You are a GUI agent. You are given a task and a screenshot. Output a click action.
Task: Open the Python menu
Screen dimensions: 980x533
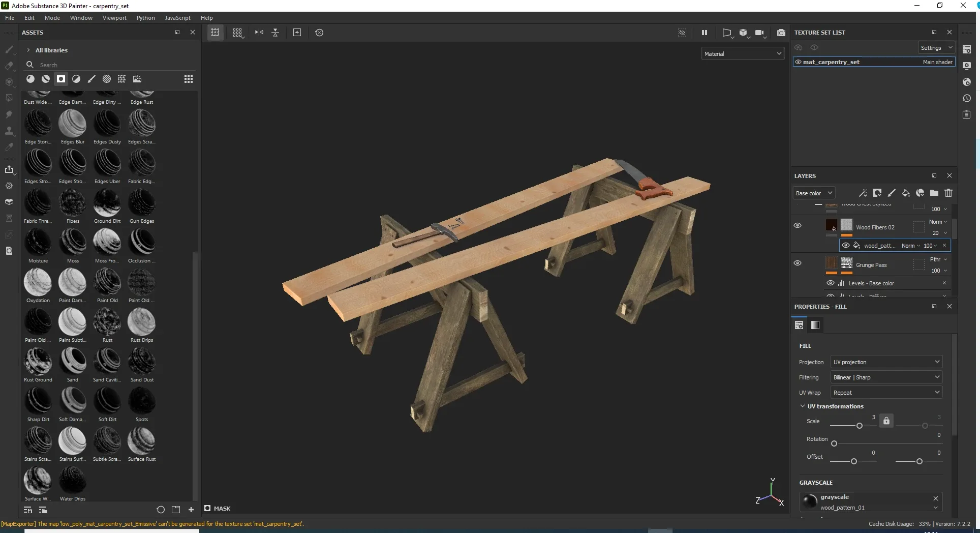coord(146,17)
